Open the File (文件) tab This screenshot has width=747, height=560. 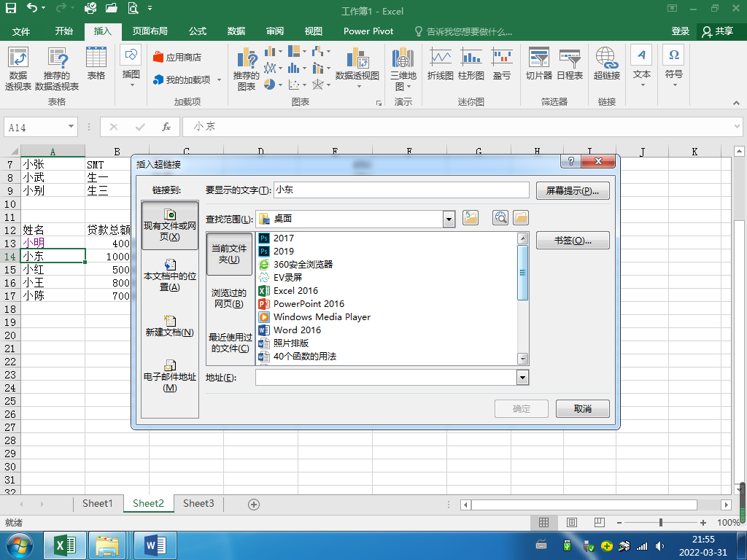coord(21,31)
